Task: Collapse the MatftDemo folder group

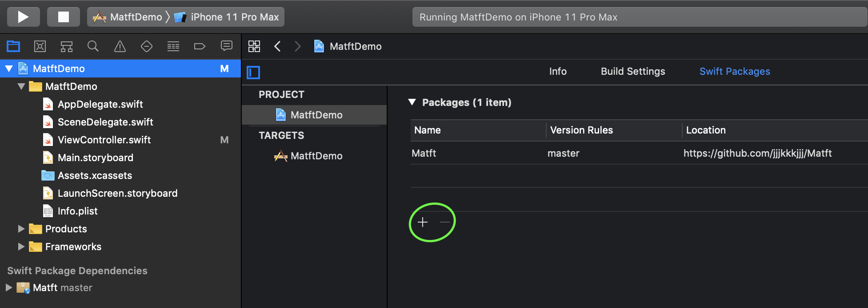Action: coord(21,86)
